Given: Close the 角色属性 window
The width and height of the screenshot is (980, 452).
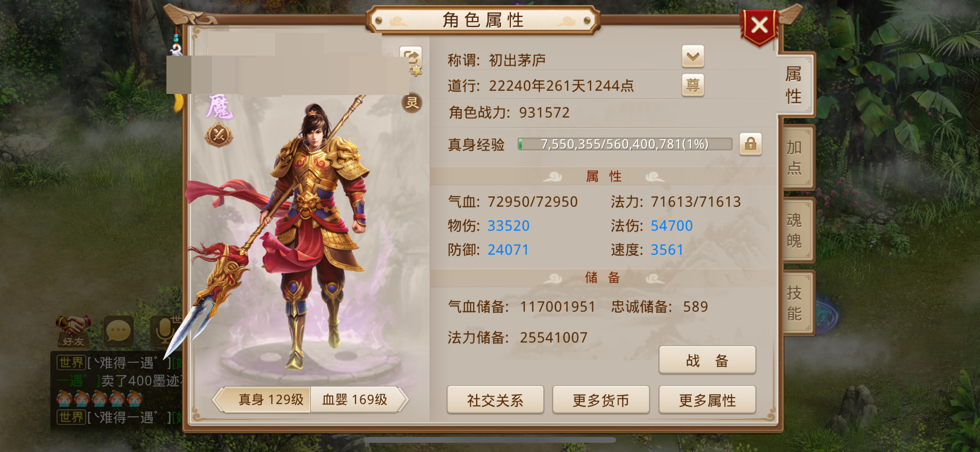Looking at the screenshot, I should click(759, 27).
